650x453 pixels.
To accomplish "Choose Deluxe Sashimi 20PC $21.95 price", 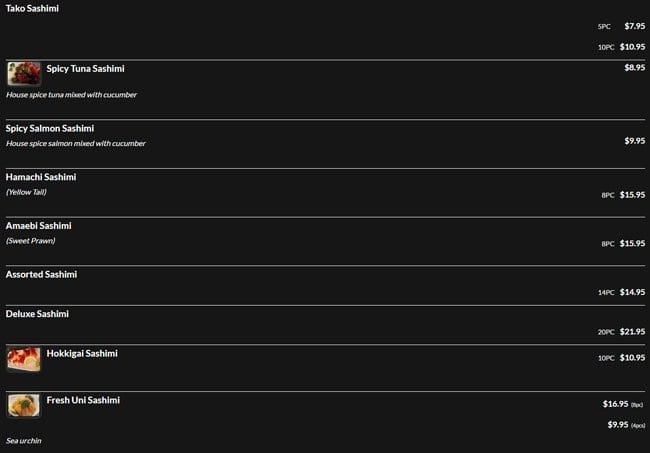I will 622,332.
